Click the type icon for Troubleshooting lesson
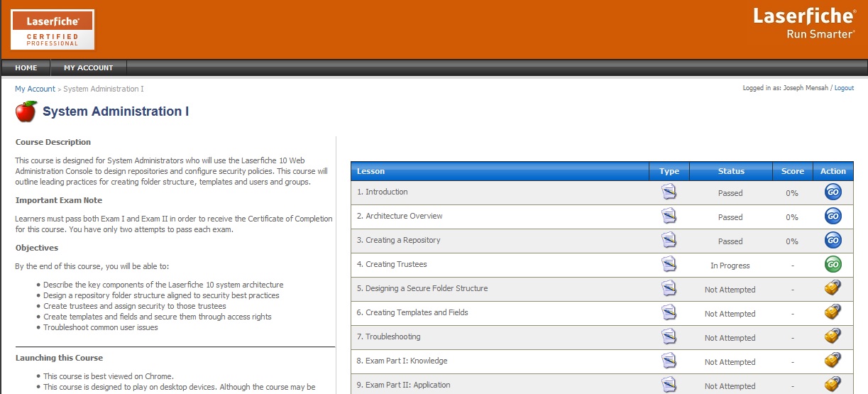Screen dimensions: 868x394 pos(669,337)
